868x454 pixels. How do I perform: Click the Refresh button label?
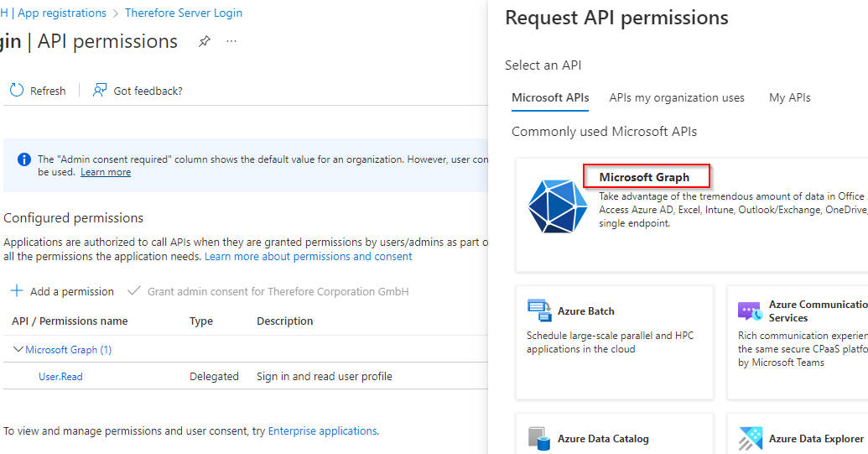[x=48, y=91]
